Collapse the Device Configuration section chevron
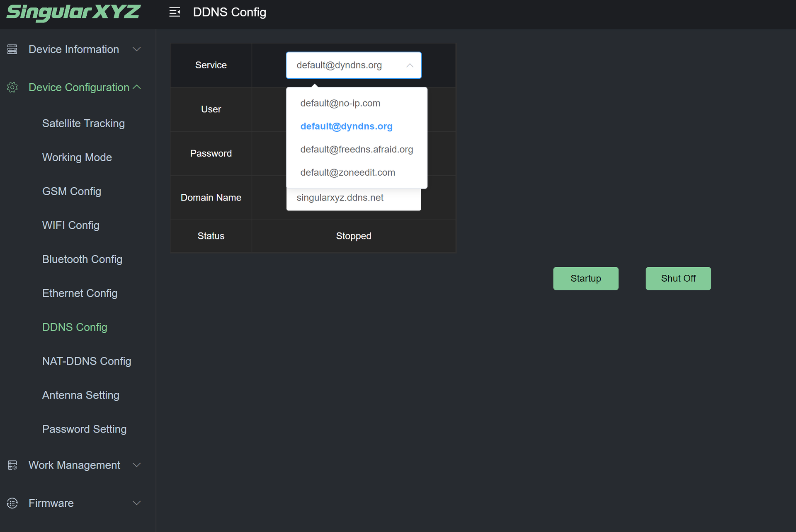Screen dimensions: 796x532 click(x=137, y=87)
